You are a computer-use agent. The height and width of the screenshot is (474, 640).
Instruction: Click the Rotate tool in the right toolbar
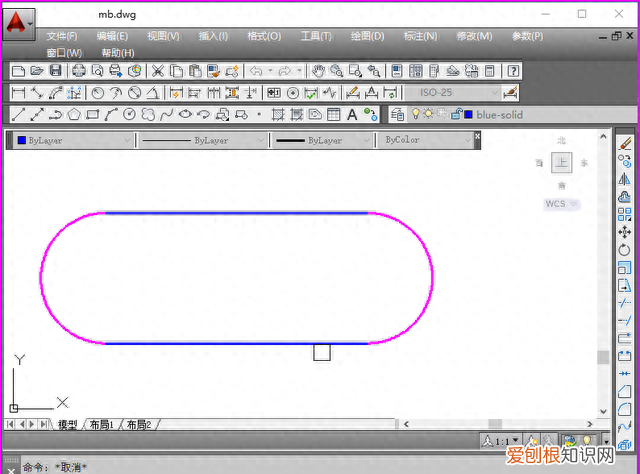pyautogui.click(x=625, y=250)
